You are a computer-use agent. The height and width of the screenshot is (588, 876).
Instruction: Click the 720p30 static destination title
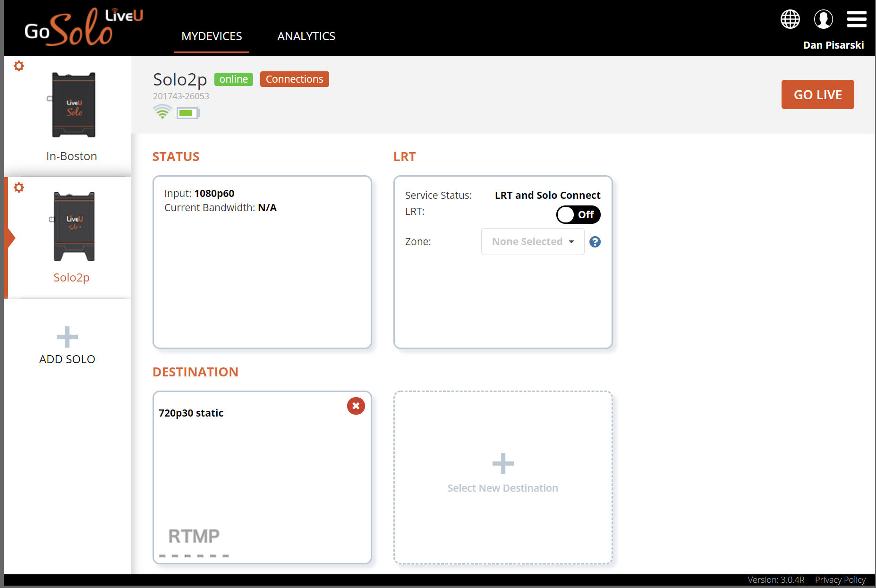pyautogui.click(x=191, y=413)
